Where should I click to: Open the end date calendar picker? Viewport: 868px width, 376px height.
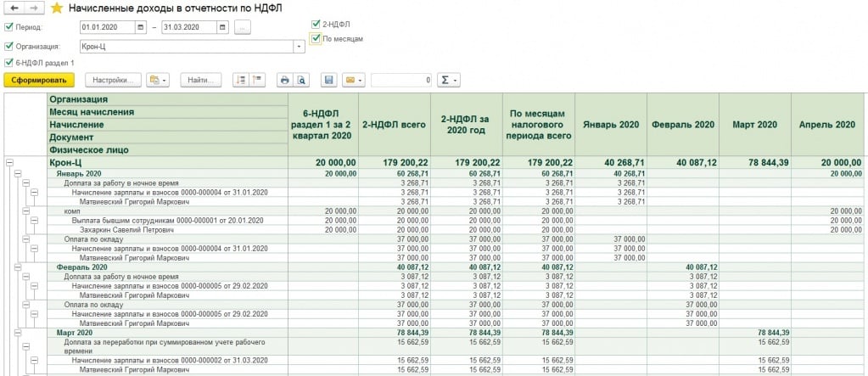[x=223, y=27]
